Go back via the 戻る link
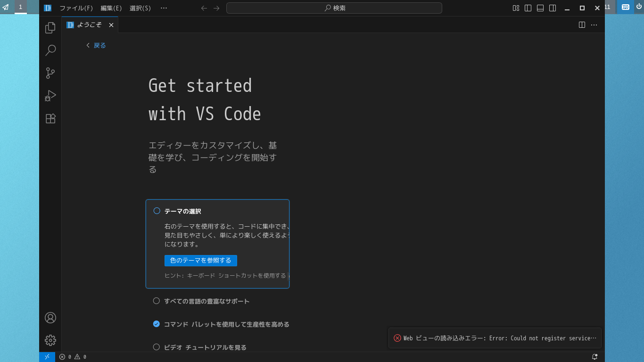 pos(96,45)
